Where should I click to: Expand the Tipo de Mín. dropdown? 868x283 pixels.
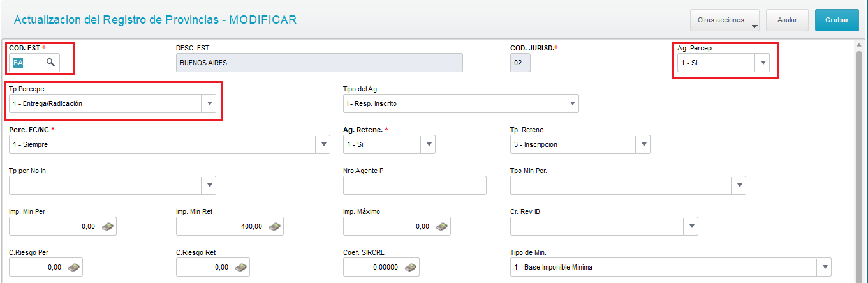tap(825, 267)
